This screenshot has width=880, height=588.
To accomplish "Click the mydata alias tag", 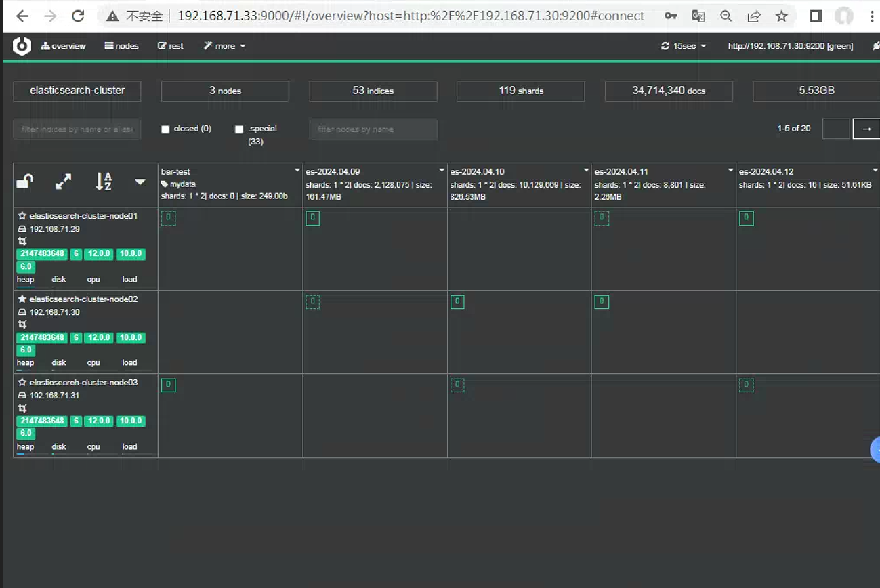I will click(x=178, y=184).
